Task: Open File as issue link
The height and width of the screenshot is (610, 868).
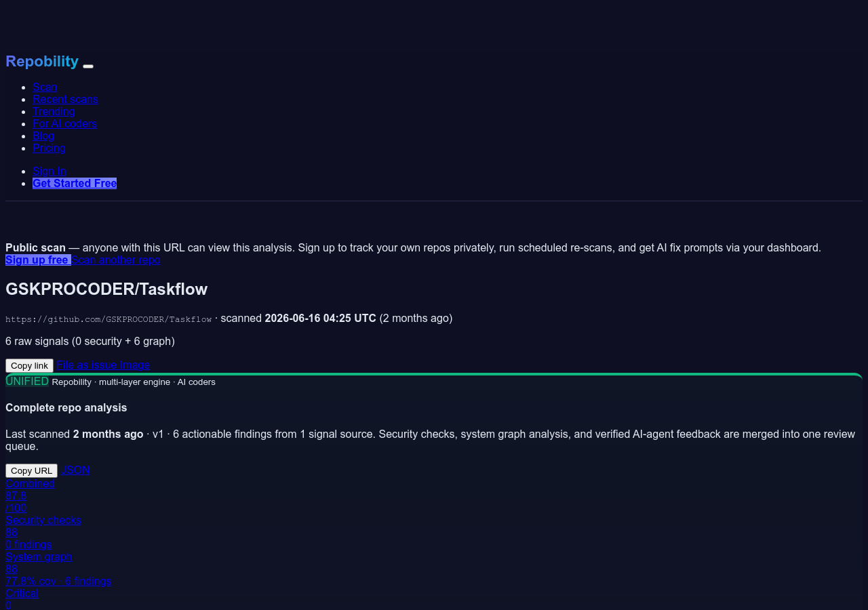Action: [87, 365]
